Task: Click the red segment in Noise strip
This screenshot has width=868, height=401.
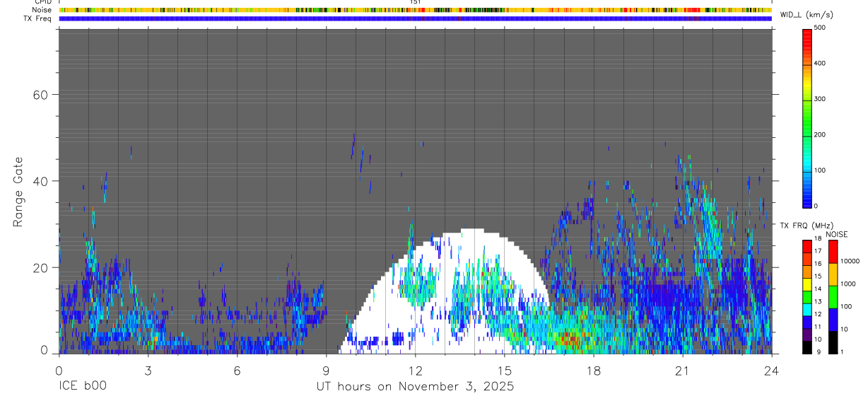Action: (692, 11)
